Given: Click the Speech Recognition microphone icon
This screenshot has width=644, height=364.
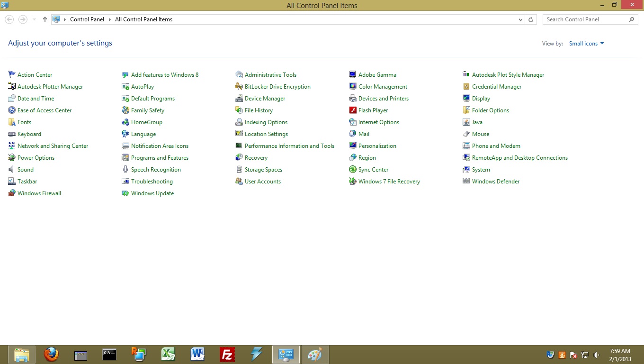Looking at the screenshot, I should (125, 170).
